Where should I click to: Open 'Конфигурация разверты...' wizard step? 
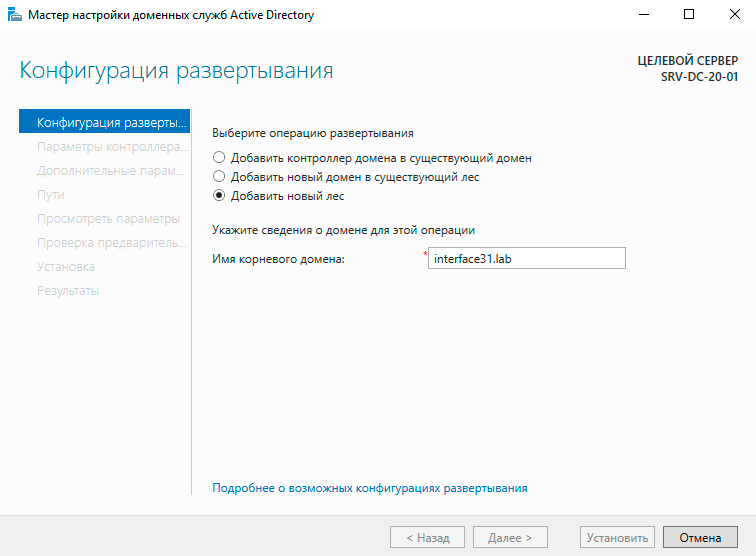point(105,122)
